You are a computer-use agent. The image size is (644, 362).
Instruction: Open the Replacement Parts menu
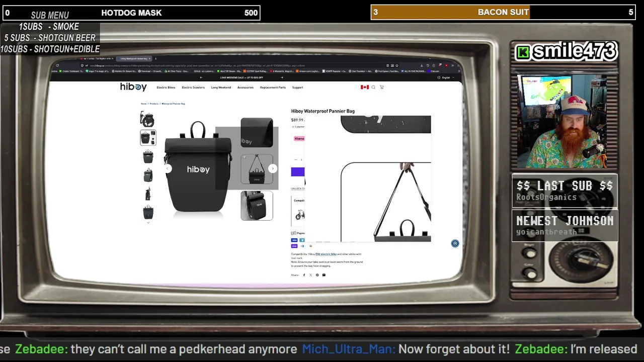[x=273, y=87]
